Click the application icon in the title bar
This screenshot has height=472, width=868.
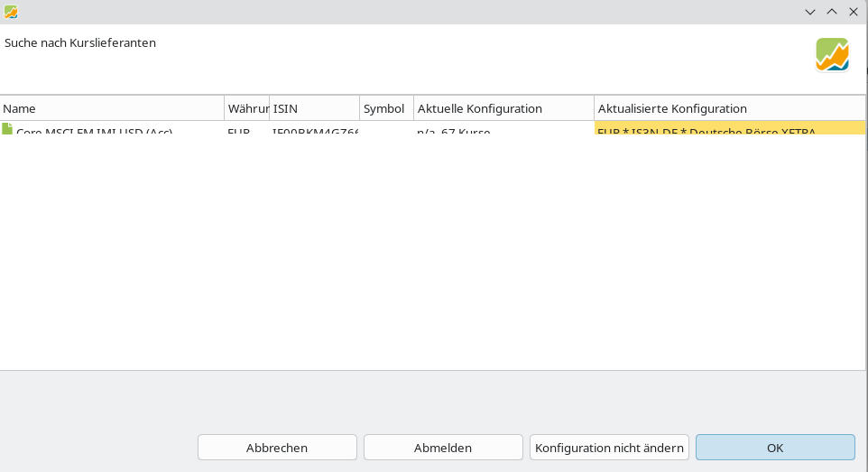[11, 12]
